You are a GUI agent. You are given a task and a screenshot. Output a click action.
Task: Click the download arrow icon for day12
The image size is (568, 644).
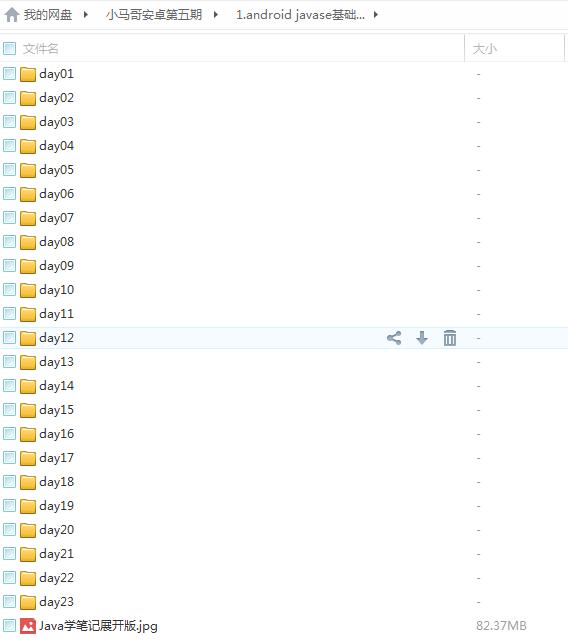point(422,338)
